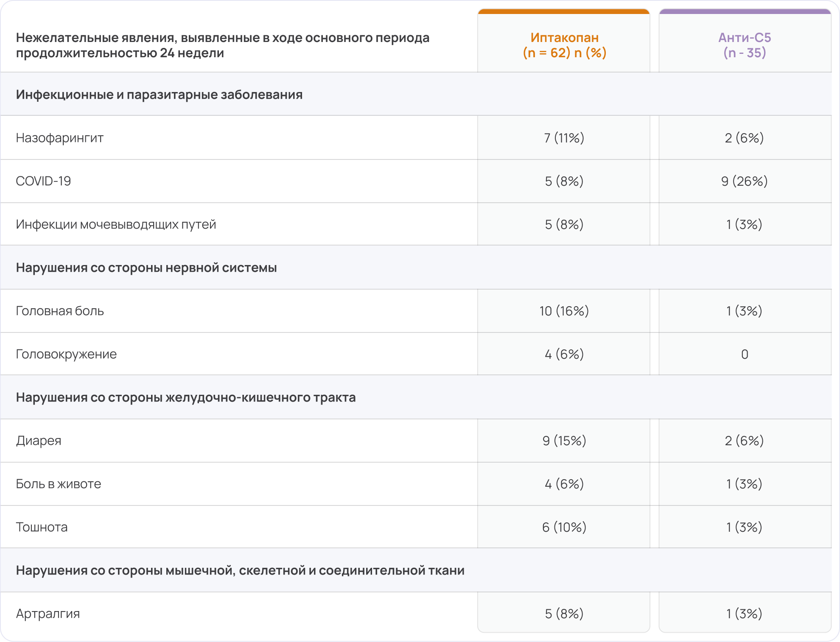Select the Боль в животе row

click(x=59, y=484)
